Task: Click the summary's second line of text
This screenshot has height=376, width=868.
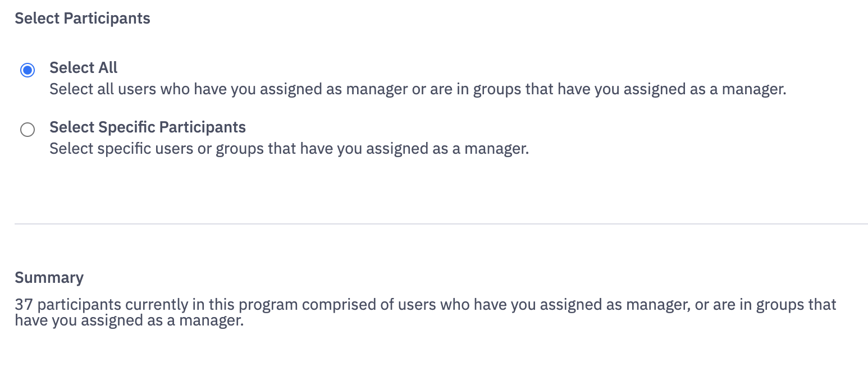Action: [x=129, y=322]
